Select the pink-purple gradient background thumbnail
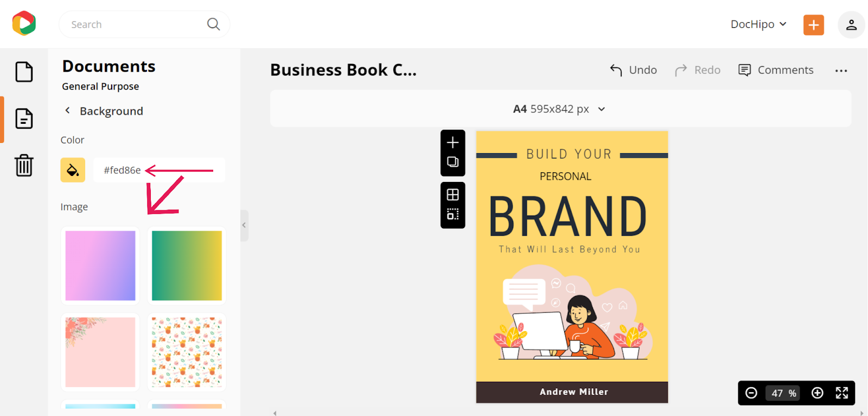 tap(100, 266)
